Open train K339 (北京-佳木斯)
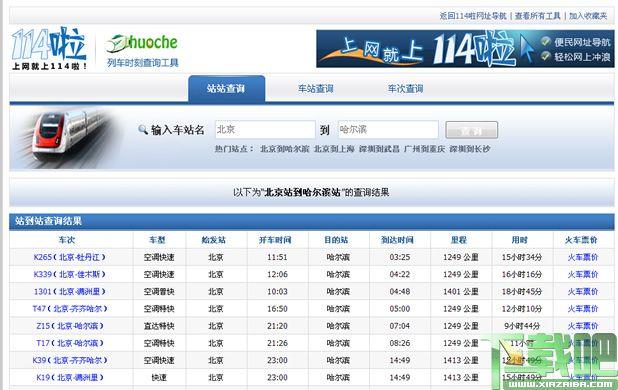 coord(69,274)
